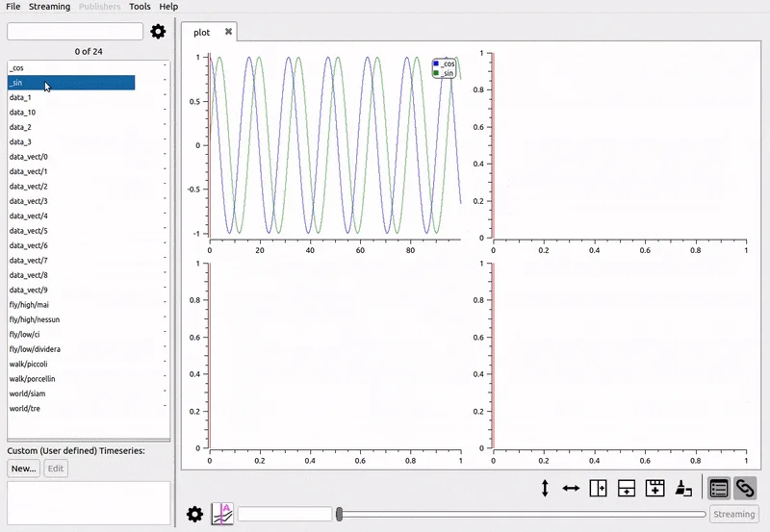770x532 pixels.
Task: Click the vertical zoom-to-fit arrow icon
Action: 545,489
